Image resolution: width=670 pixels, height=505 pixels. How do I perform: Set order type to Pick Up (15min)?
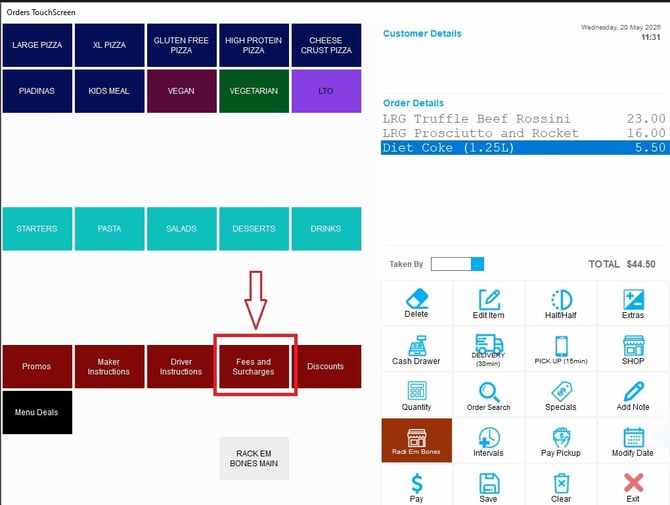coord(561,350)
